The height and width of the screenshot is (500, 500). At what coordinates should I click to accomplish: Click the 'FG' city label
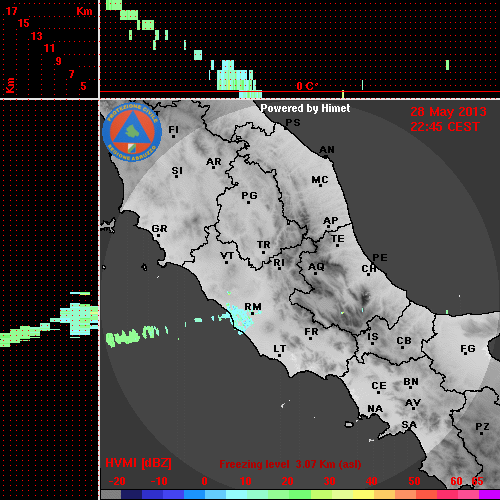coord(468,349)
